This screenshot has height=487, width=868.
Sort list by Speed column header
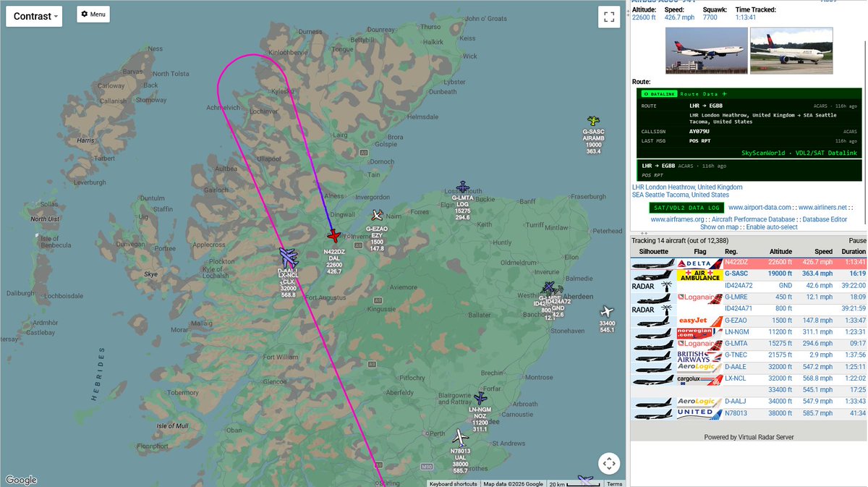coord(823,252)
